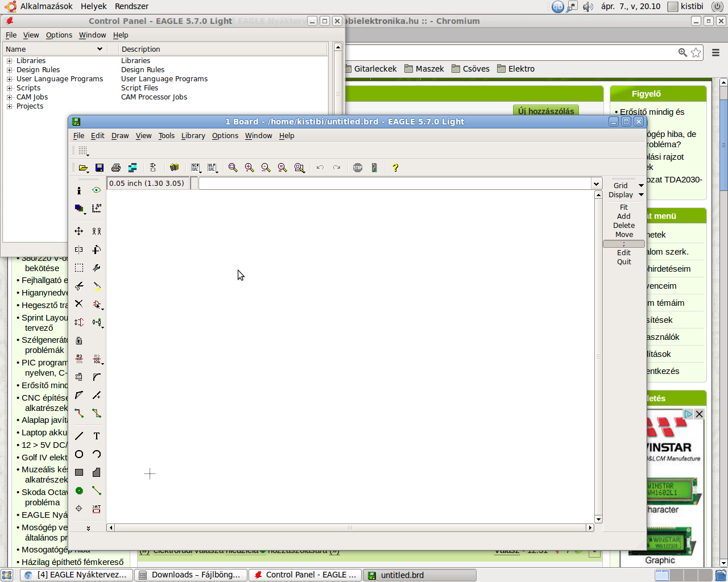The image size is (728, 582).
Task: Open help with the yellow question mark
Action: (x=395, y=168)
